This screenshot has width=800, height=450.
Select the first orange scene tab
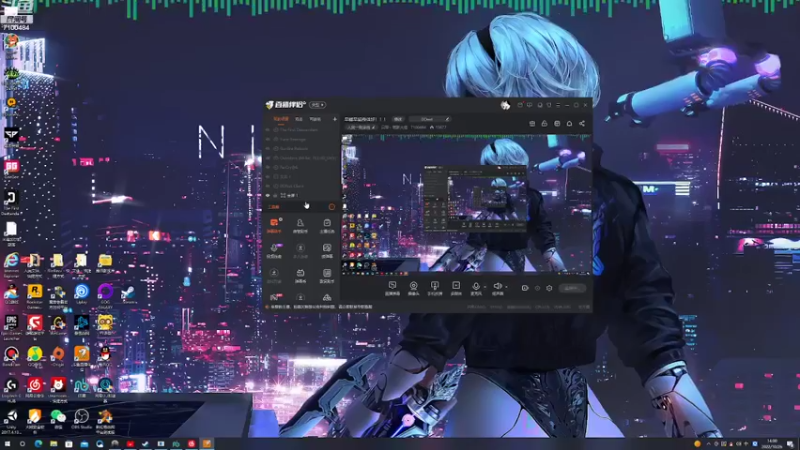point(281,119)
